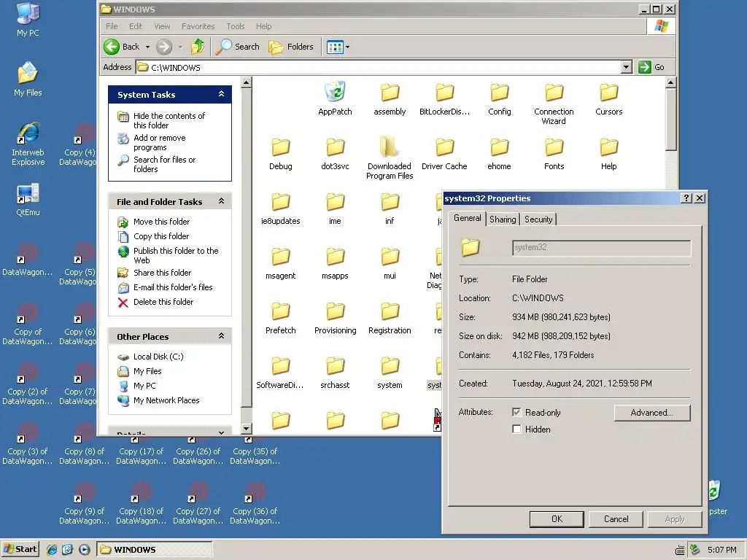
Task: Click OK in system32 Properties
Action: point(557,519)
